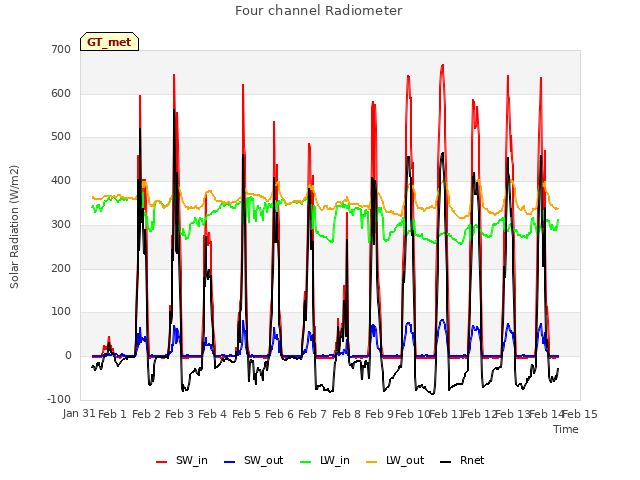Click the Feb 2 x-axis tick label
The image size is (640, 480).
click(146, 414)
